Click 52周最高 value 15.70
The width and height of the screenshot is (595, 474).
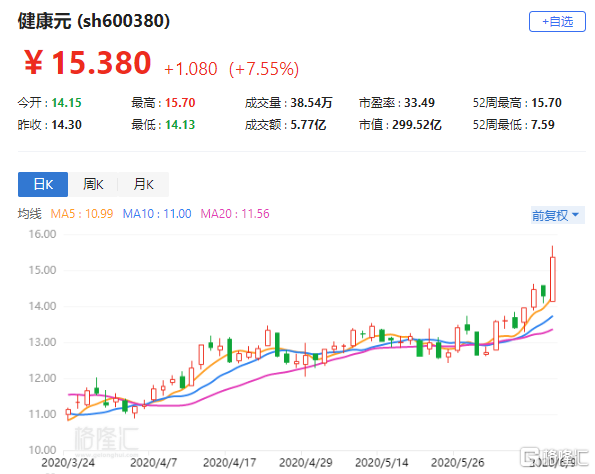pos(546,103)
